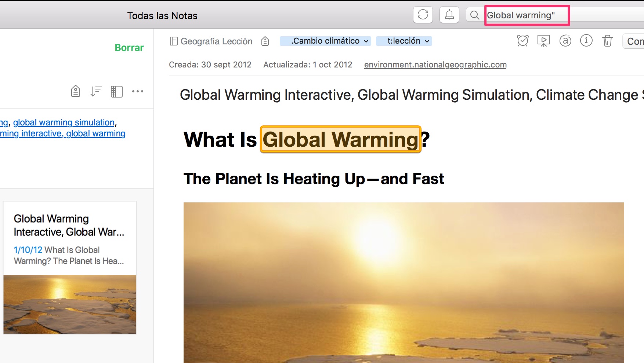This screenshot has height=363, width=644.
Task: Click The Planet Is Heating Up subheading
Action: (x=314, y=179)
